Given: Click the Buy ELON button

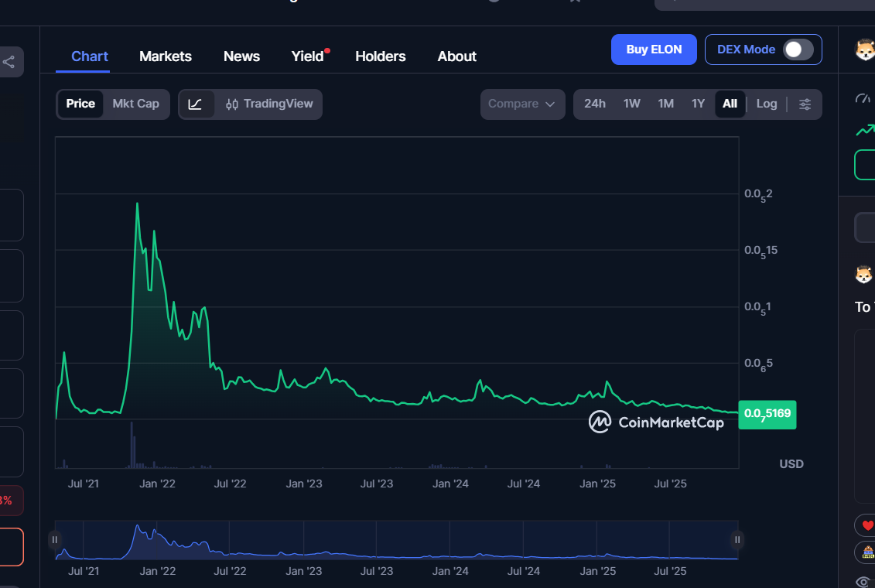Looking at the screenshot, I should click(x=654, y=49).
